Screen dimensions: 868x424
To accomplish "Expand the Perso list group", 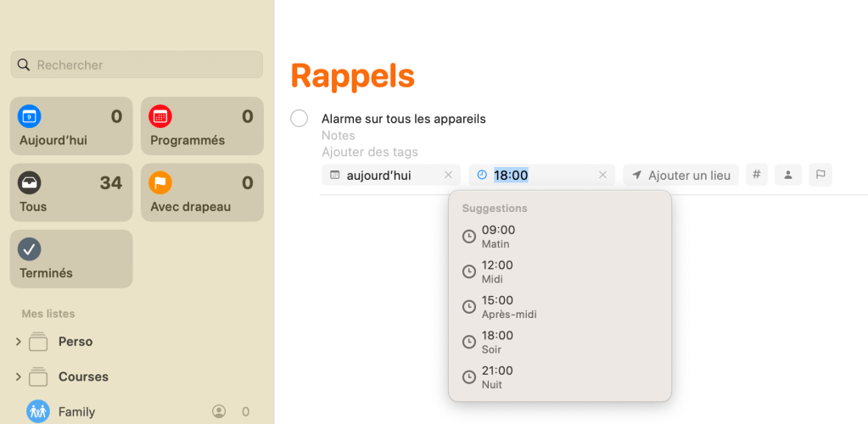I will tap(19, 342).
